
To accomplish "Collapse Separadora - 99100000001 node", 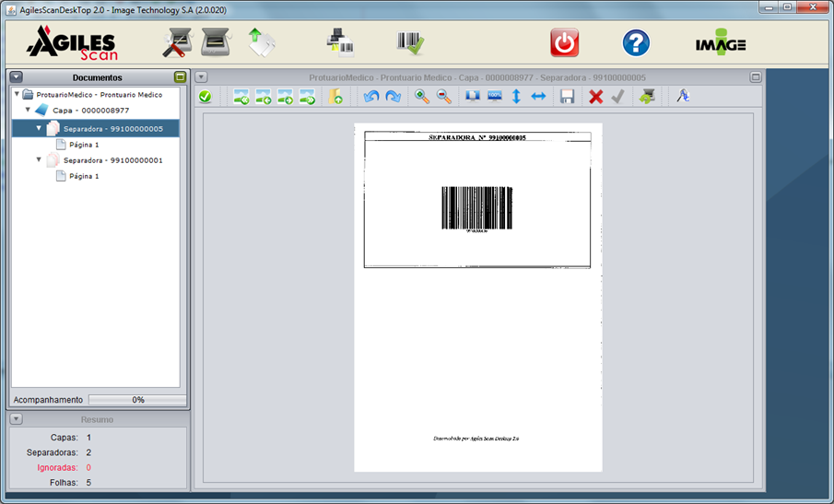I will pyautogui.click(x=39, y=159).
